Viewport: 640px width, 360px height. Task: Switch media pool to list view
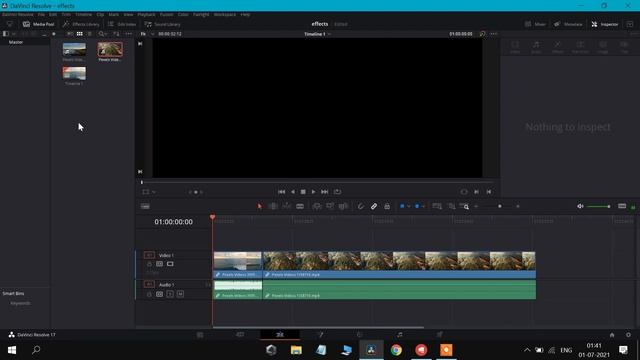coord(89,34)
